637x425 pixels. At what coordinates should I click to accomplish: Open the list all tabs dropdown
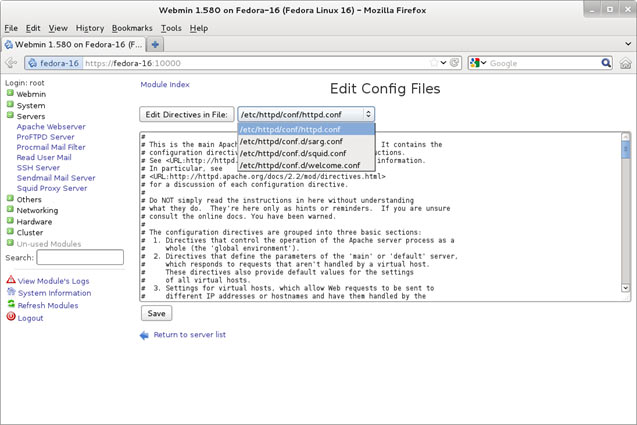coord(628,43)
